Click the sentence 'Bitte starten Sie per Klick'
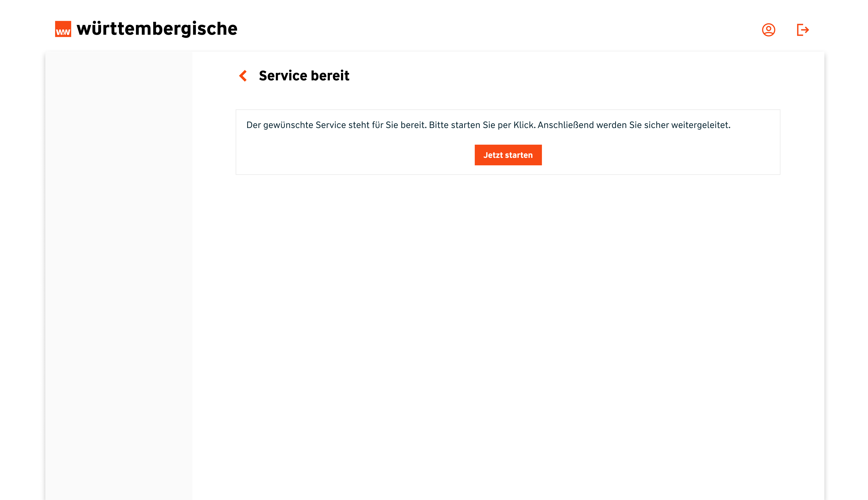868x500 pixels. 482,125
